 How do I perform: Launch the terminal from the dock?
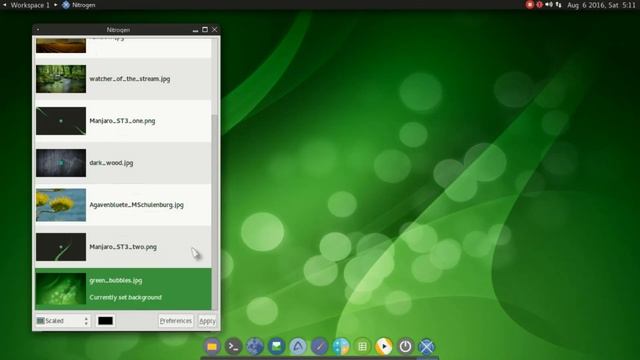coord(233,347)
